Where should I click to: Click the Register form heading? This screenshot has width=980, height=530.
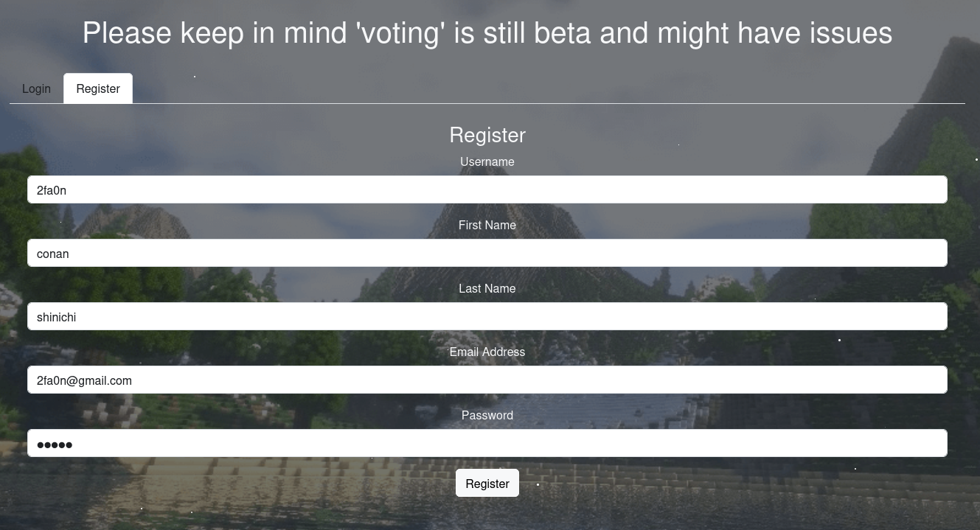(487, 135)
